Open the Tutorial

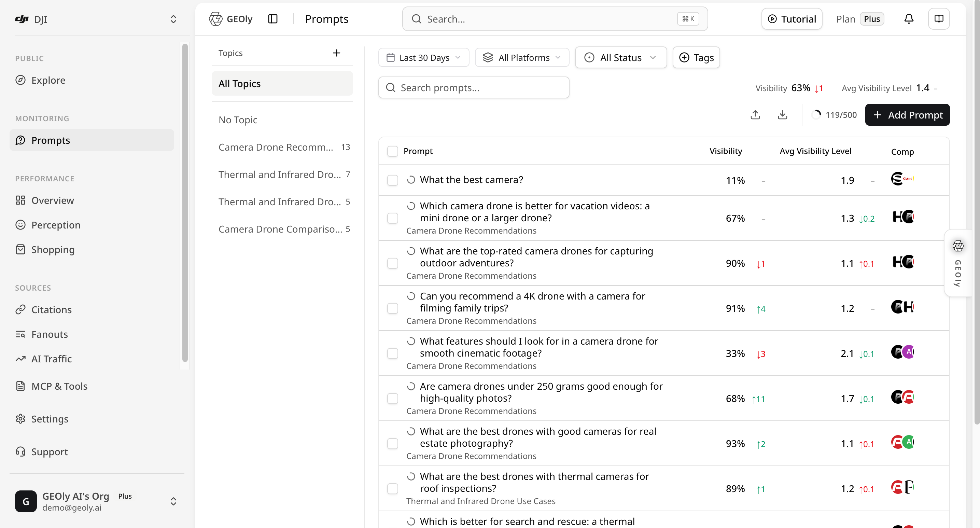coord(792,19)
